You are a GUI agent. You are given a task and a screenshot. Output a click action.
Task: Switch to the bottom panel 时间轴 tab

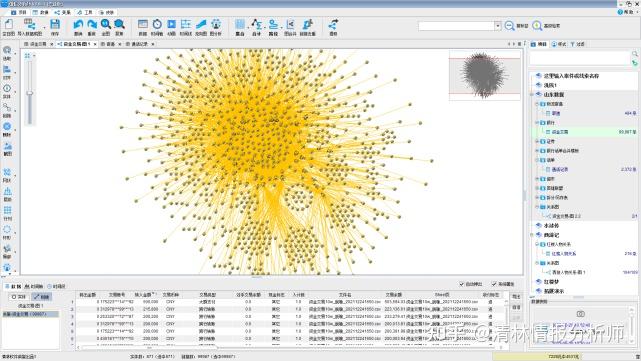point(34,287)
